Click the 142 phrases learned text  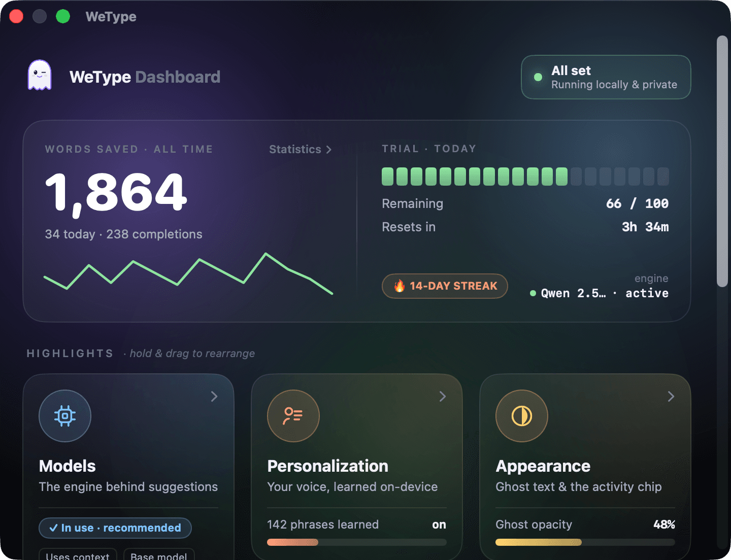[x=323, y=524]
